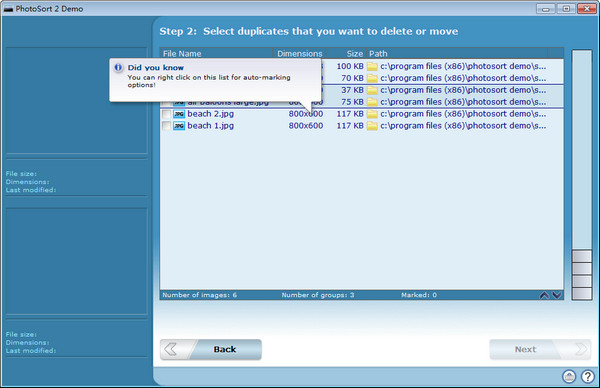Click the tall vertical bar right of list
600x388 pixels.
[582, 149]
